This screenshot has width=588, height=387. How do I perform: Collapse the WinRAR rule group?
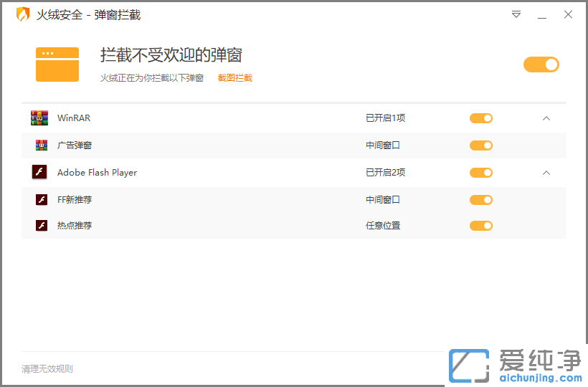546,118
